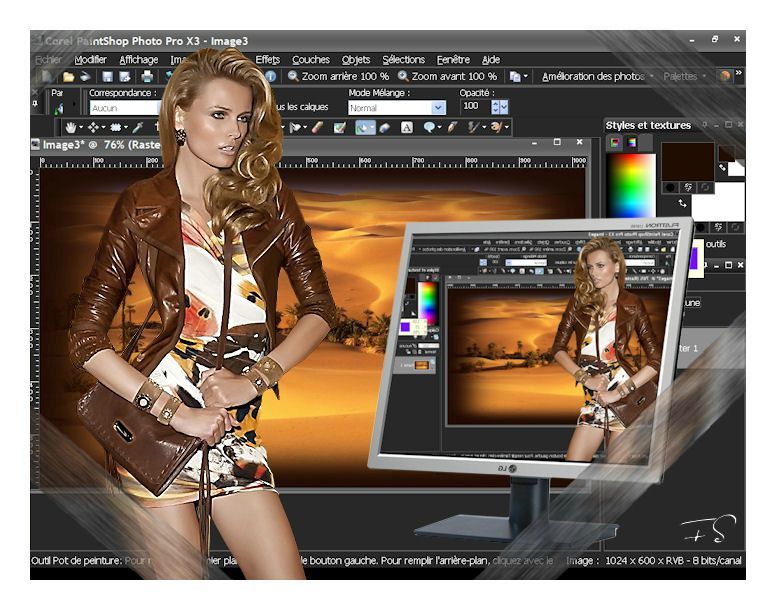
Task: Click the solid color style black circle icon
Action: [670, 187]
